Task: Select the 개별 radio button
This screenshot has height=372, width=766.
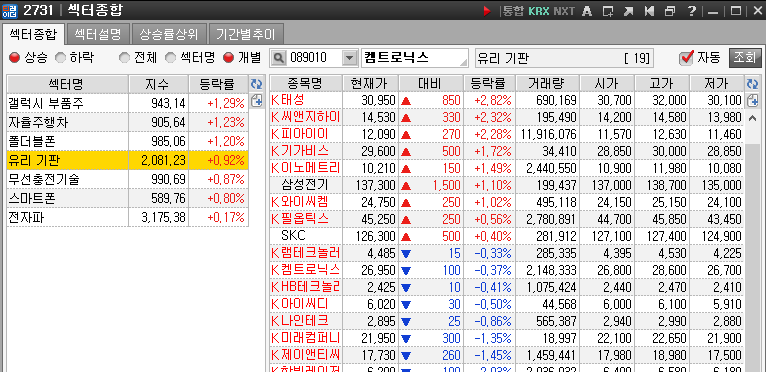Action: point(228,58)
